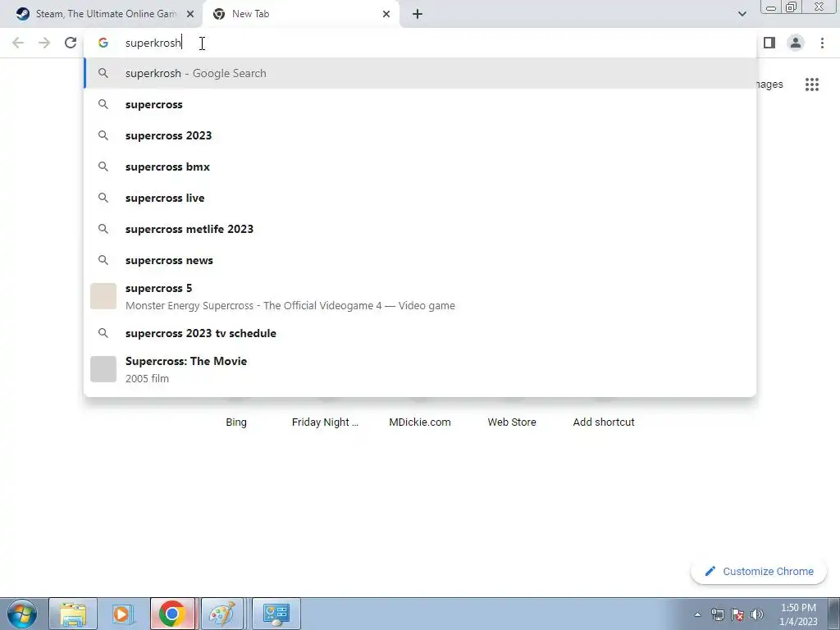Reload the current page
This screenshot has height=630, width=840.
[x=71, y=43]
